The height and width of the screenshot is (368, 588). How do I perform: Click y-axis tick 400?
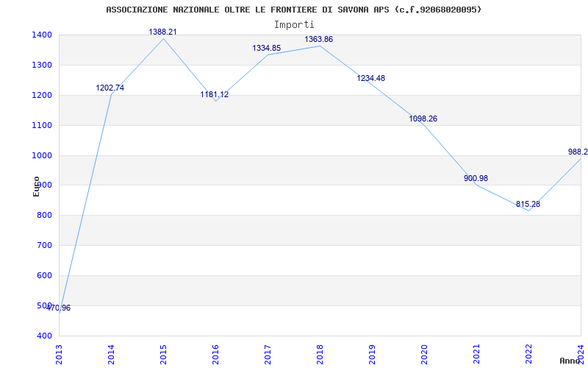pos(45,336)
